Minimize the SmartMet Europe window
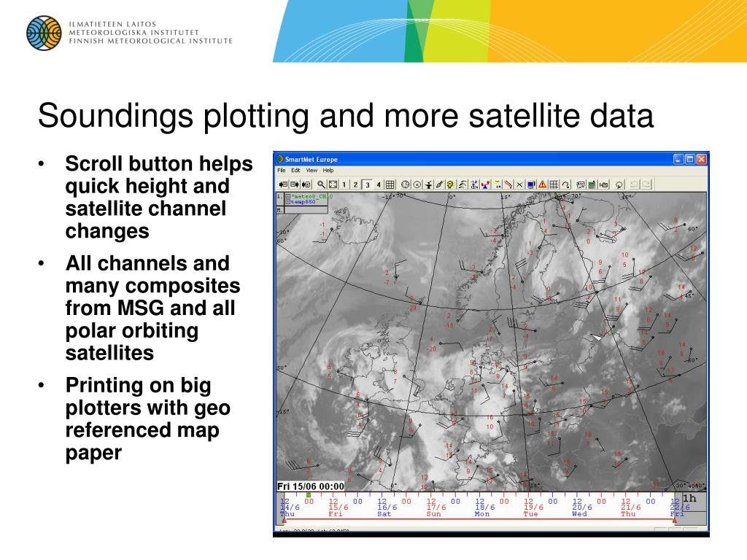The width and height of the screenshot is (747, 560). (678, 159)
